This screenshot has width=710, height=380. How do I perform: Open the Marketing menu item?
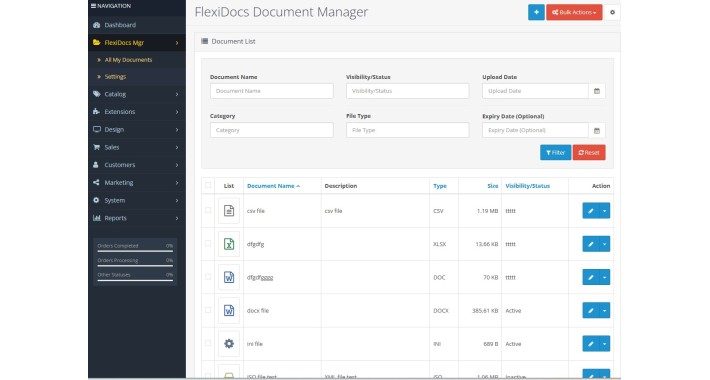pos(137,183)
